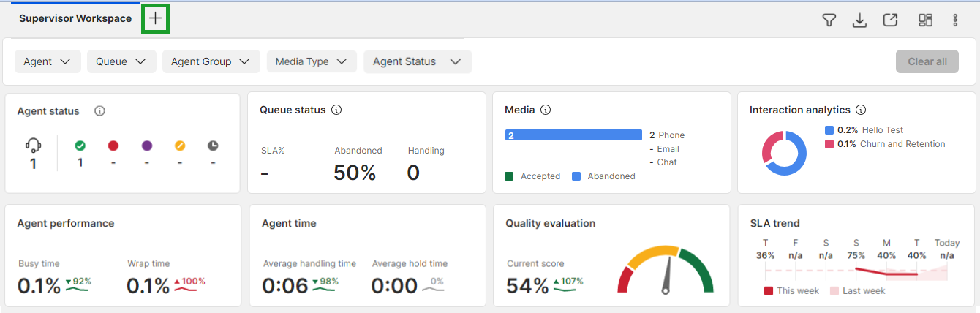Show Queue status info icon
The image size is (980, 313).
point(336,110)
